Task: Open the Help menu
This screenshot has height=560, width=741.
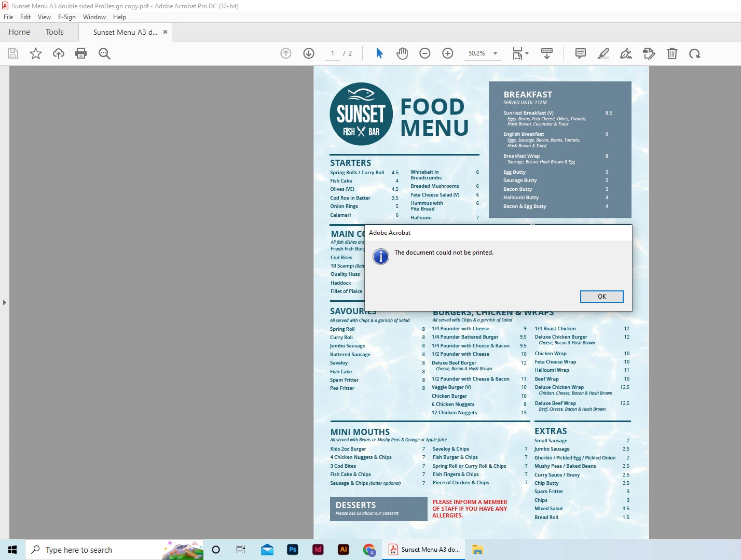Action: click(x=119, y=17)
